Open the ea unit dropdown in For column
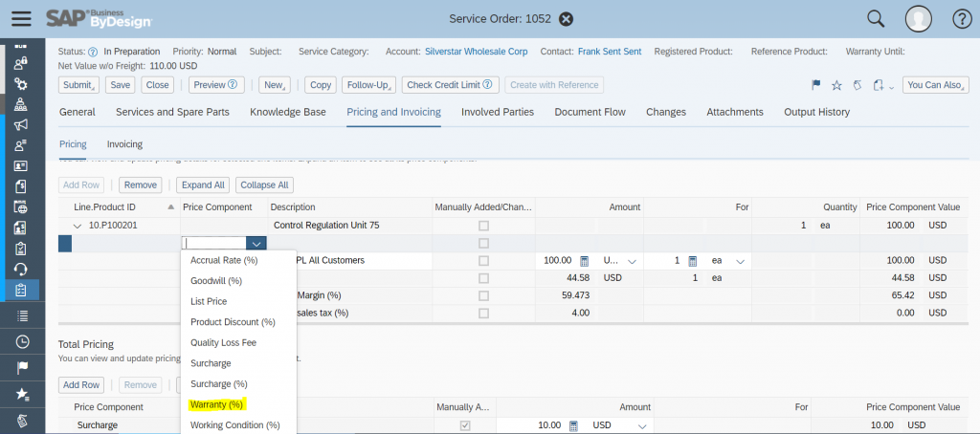The height and width of the screenshot is (434, 980). tap(741, 261)
